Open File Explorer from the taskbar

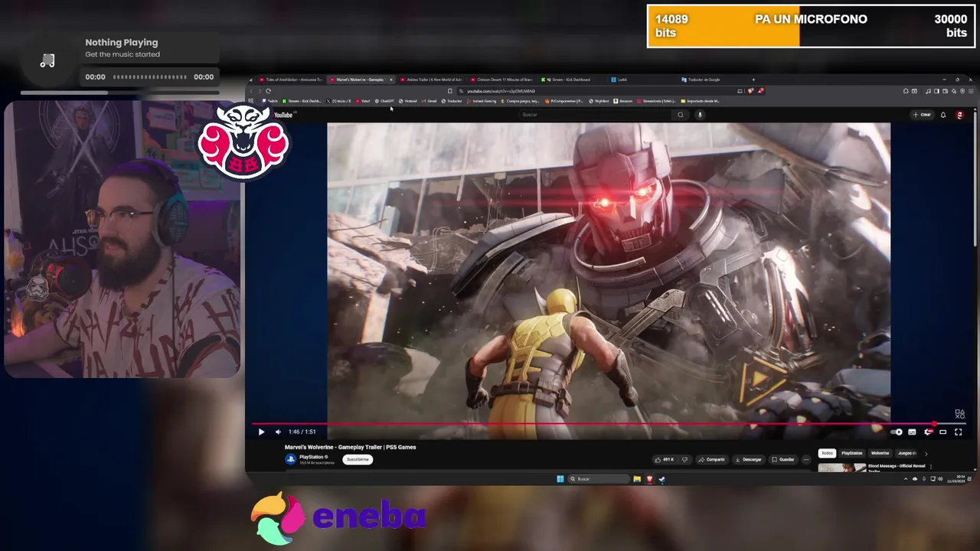click(637, 479)
